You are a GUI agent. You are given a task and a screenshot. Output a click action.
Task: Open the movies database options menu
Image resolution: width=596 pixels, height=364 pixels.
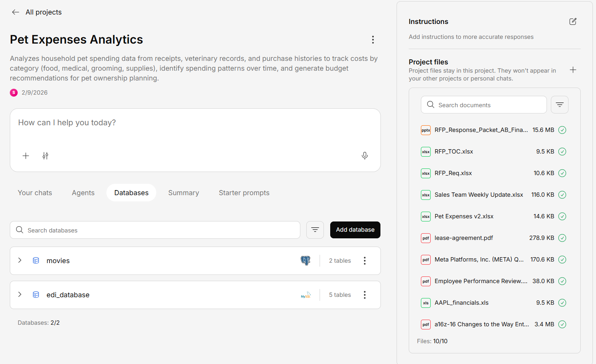tap(364, 261)
